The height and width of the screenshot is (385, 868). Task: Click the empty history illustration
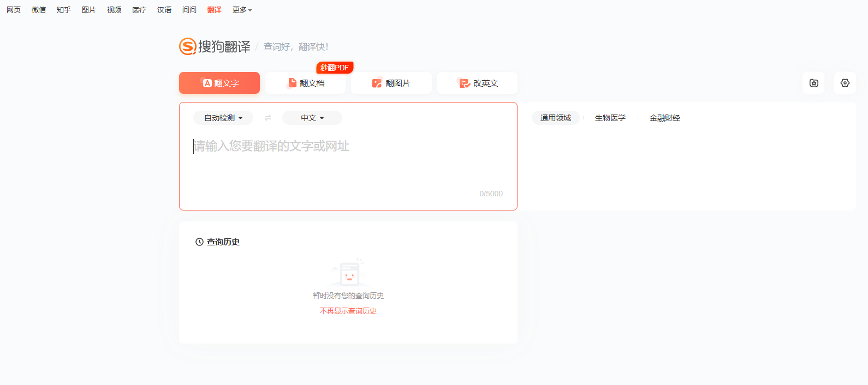point(348,272)
